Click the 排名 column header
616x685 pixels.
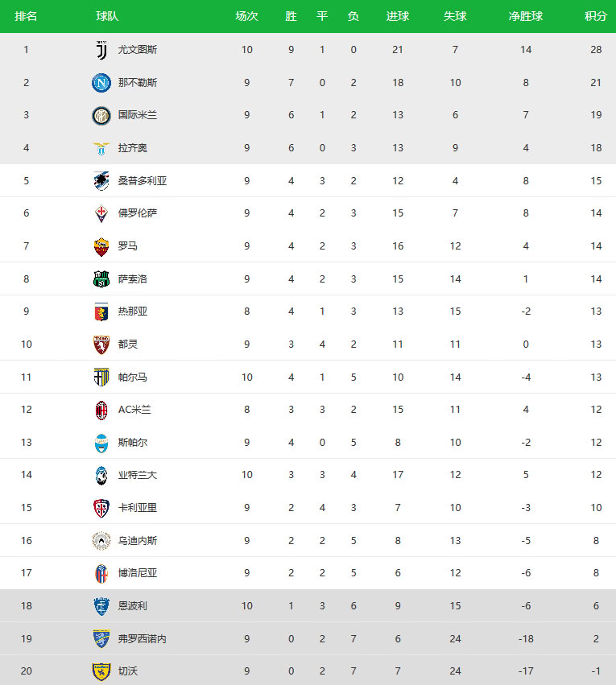[26, 17]
